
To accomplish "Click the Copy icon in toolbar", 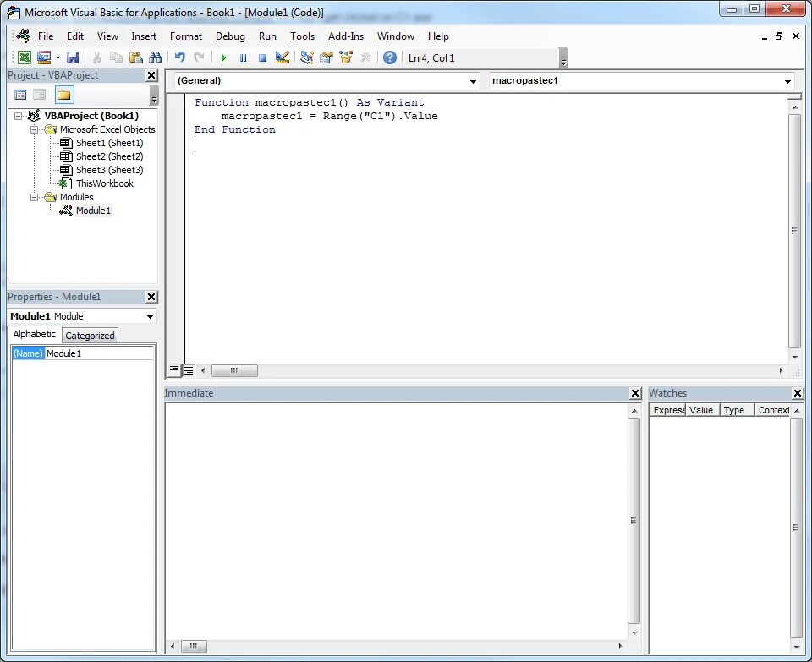I will click(x=116, y=57).
